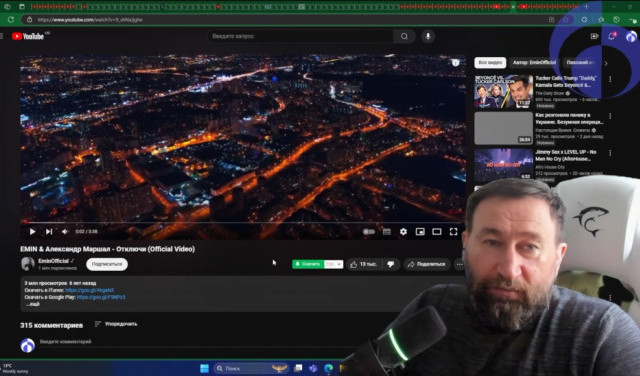The width and height of the screenshot is (640, 376).
Task: Toggle autoplay switch in player
Action: click(x=369, y=231)
